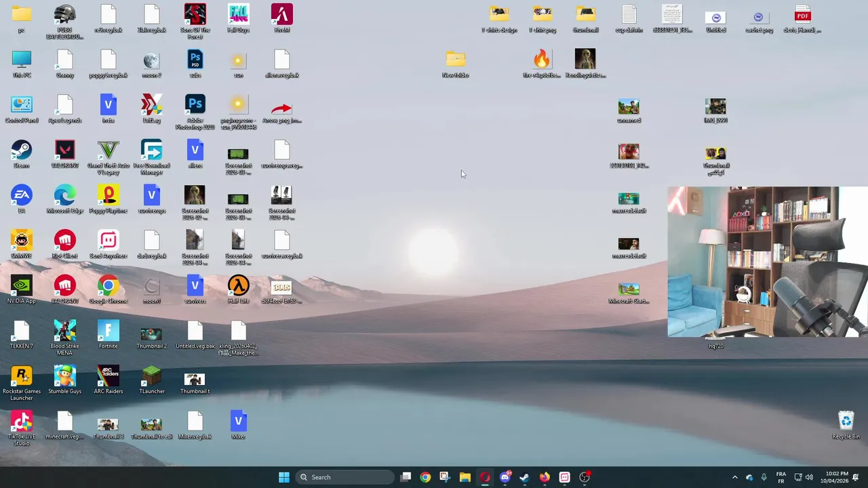Open Firefox from the taskbar
The image size is (868, 488).
(545, 477)
